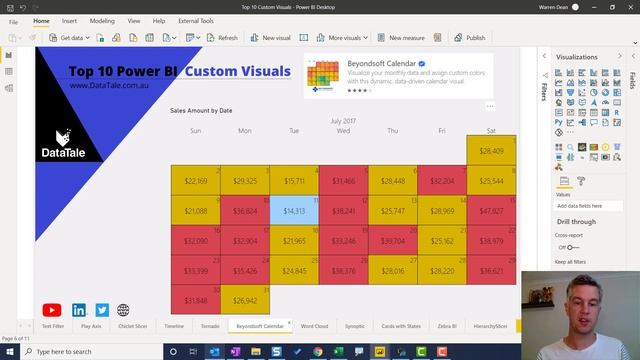This screenshot has width=640, height=360.
Task: Select the Stacked bar chart visual icon
Action: coord(559,73)
